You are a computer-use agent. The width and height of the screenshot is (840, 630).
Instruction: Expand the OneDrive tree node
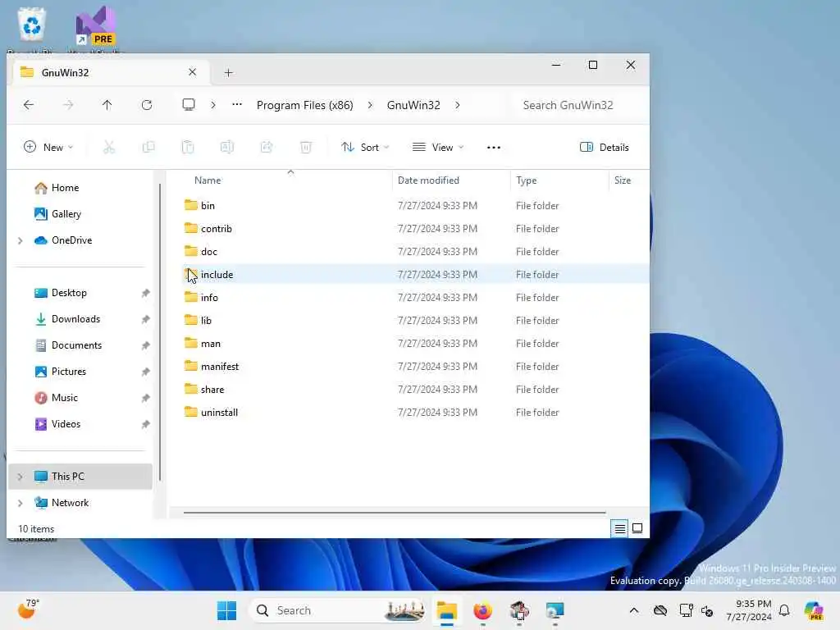point(21,240)
